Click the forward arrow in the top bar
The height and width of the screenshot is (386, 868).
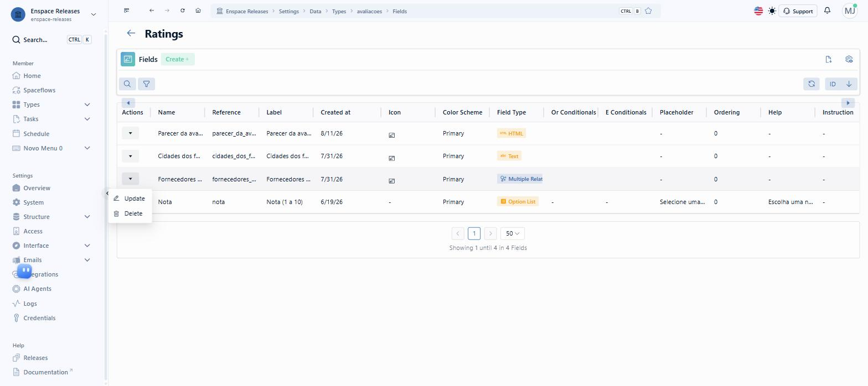click(x=167, y=11)
